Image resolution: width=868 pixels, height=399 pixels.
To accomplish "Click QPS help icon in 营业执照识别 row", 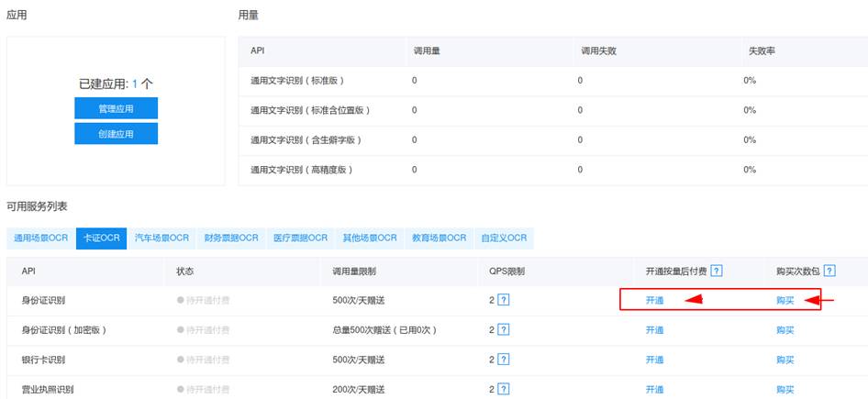I will click(503, 389).
